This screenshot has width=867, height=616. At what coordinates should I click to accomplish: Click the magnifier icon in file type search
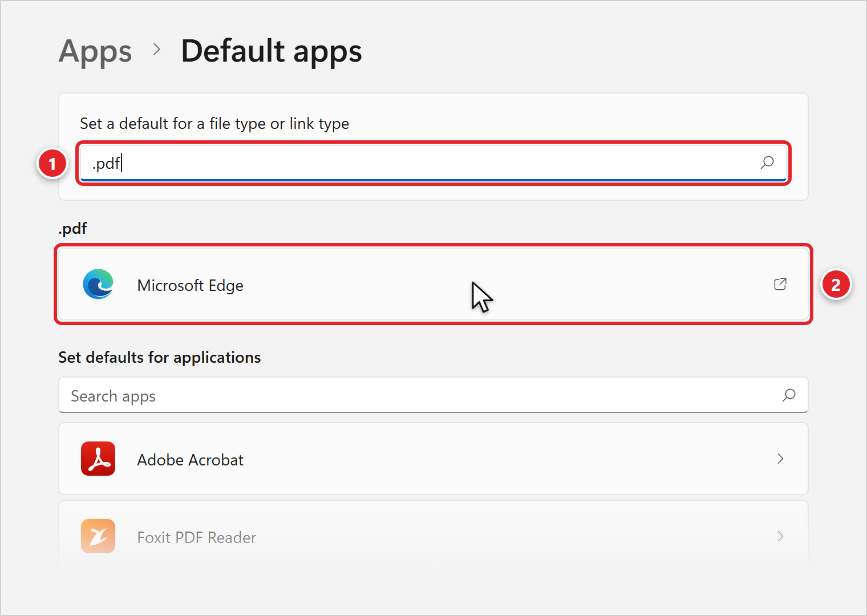coord(767,163)
